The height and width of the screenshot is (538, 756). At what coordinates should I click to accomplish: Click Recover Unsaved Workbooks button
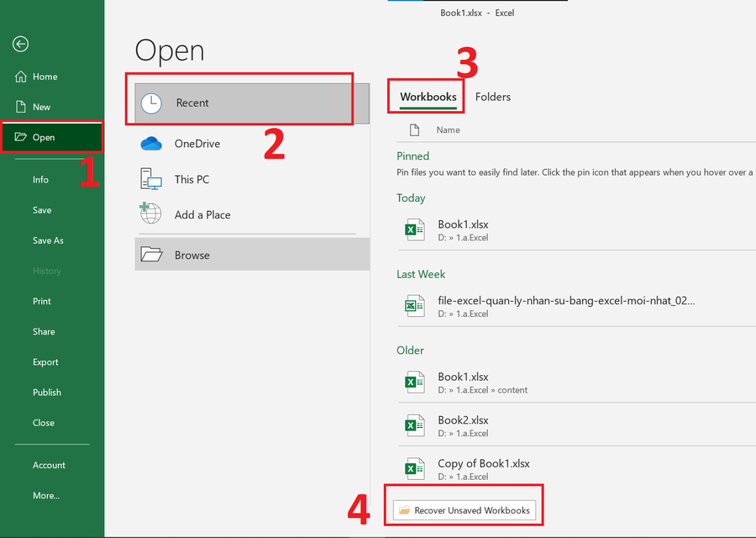[x=465, y=510]
